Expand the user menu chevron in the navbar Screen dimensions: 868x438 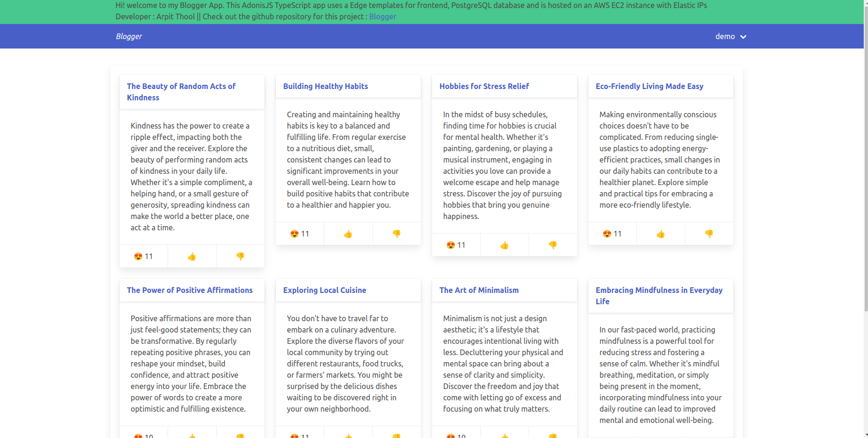click(x=743, y=36)
